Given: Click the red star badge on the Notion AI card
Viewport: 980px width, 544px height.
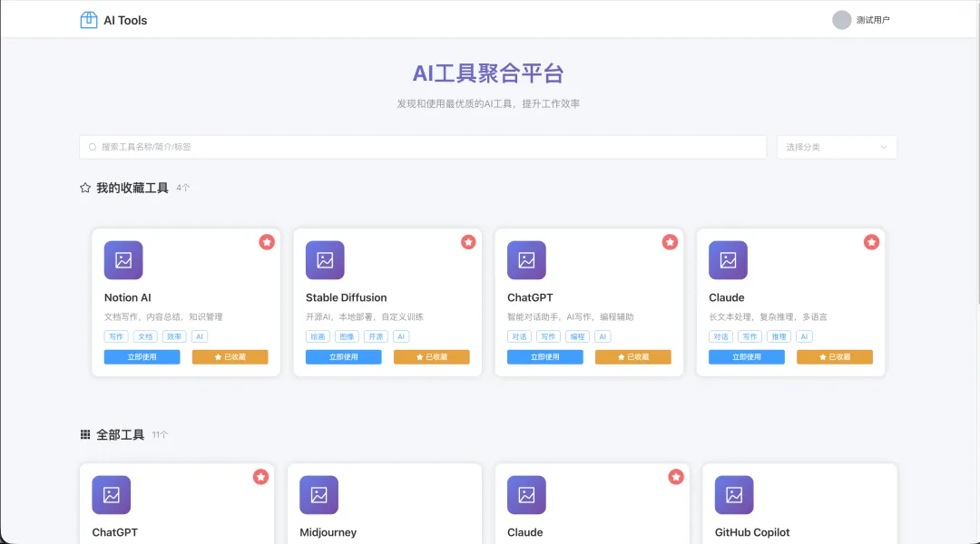Looking at the screenshot, I should pos(267,242).
